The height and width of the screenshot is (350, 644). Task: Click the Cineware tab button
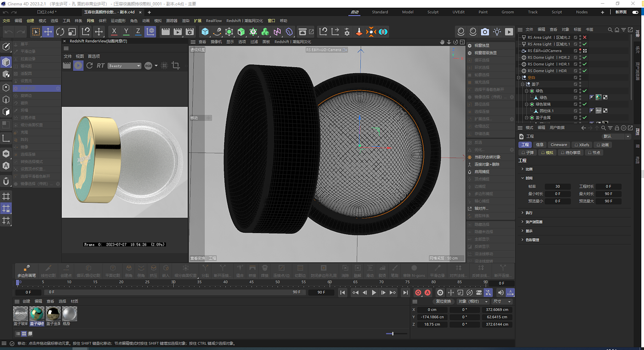tap(559, 145)
